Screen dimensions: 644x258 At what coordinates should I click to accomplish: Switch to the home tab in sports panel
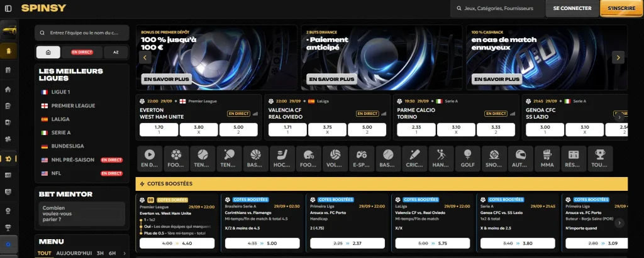(x=48, y=52)
